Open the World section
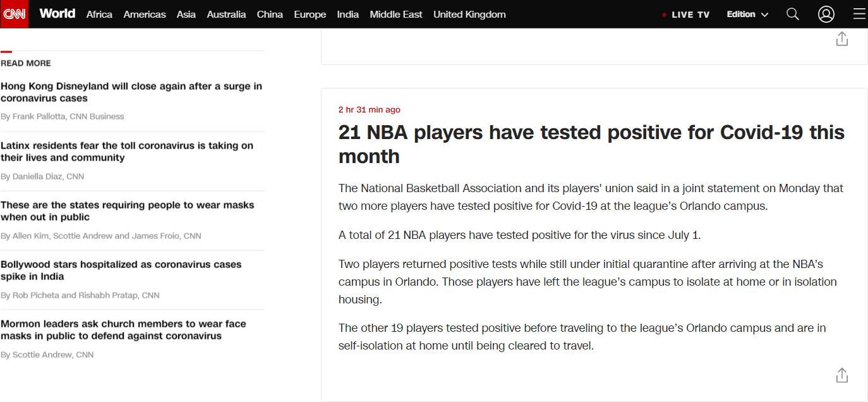 coord(57,13)
